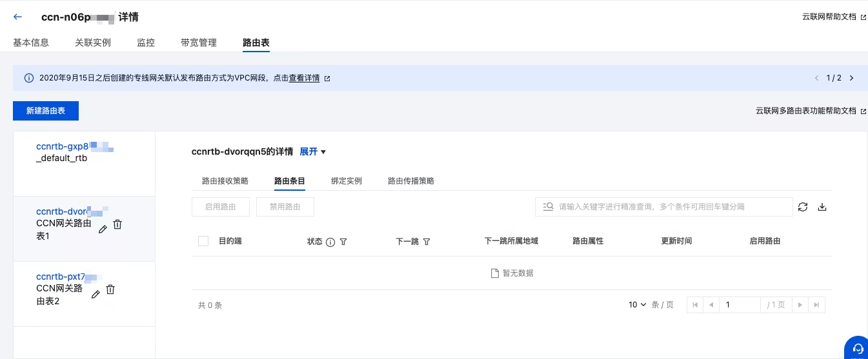The image size is (868, 359).
Task: Open the 状态 column filter
Action: (x=343, y=242)
